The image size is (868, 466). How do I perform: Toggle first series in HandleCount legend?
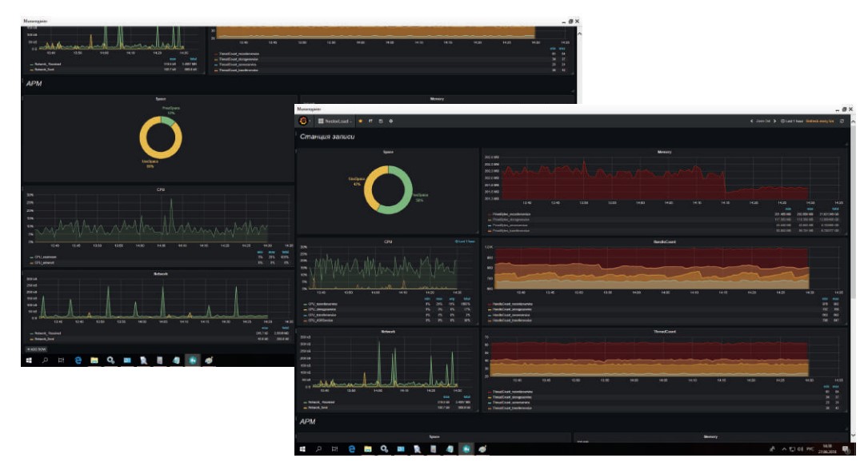coord(511,304)
